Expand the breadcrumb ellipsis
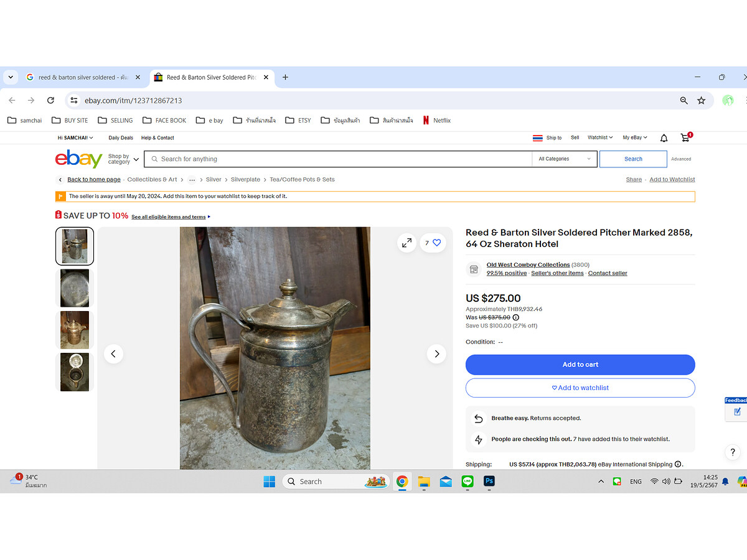 pos(192,179)
